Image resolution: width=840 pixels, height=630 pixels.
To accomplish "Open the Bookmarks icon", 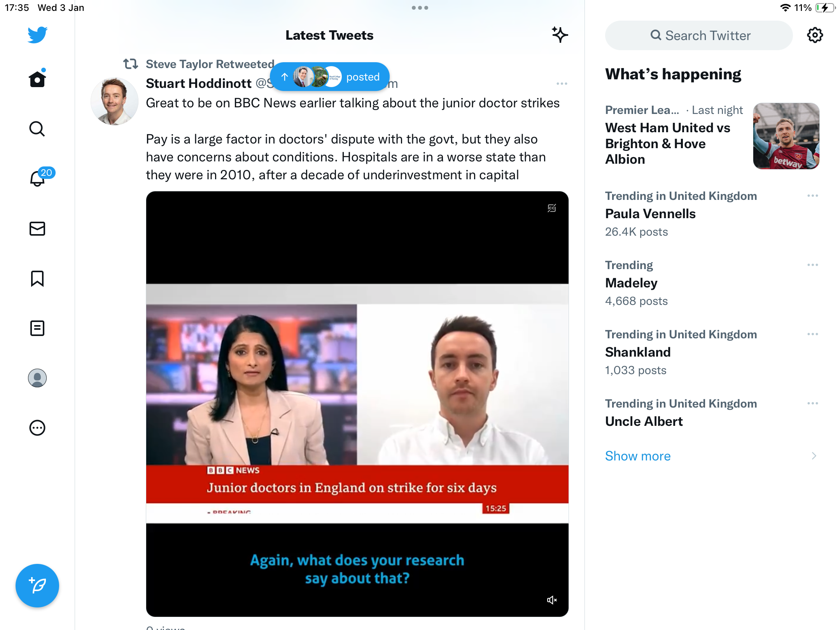I will pyautogui.click(x=37, y=278).
